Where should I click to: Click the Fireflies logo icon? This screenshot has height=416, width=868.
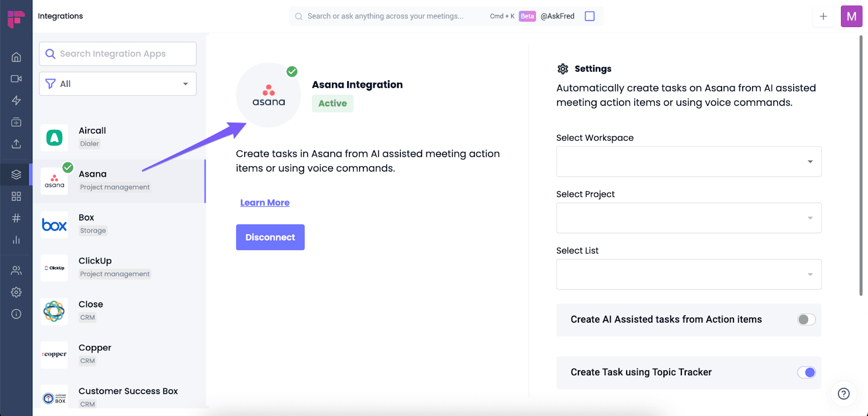16,18
